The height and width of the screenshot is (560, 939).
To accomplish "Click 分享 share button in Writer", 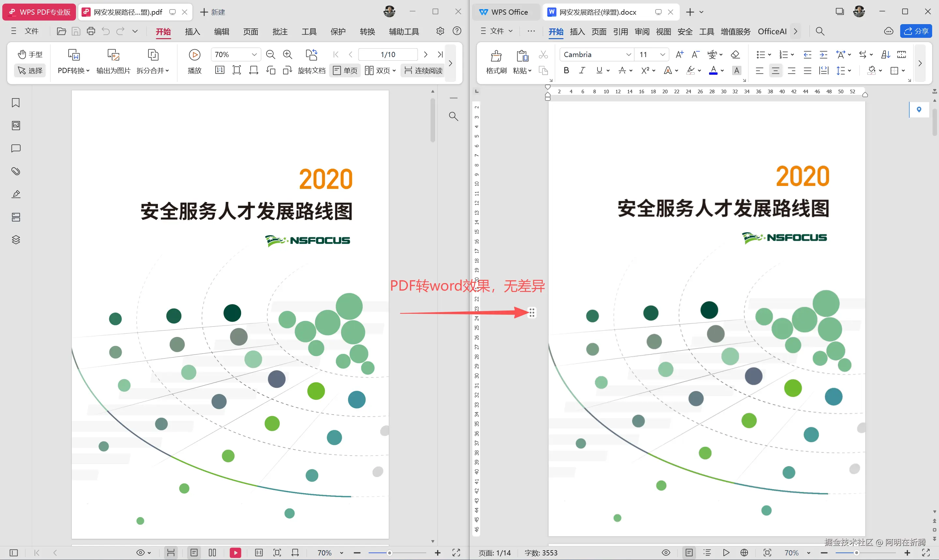I will [916, 31].
